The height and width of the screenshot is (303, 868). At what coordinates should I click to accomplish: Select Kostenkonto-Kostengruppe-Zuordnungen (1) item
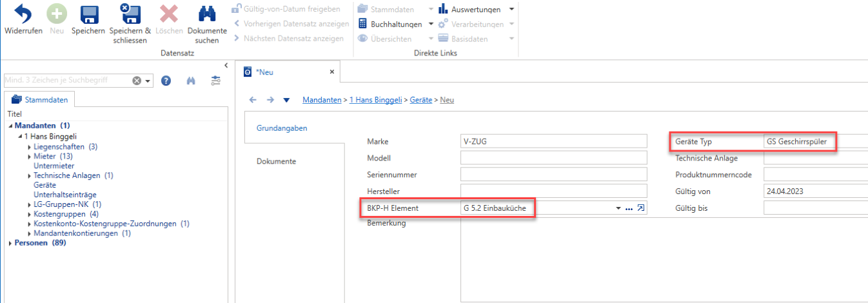pos(111,223)
